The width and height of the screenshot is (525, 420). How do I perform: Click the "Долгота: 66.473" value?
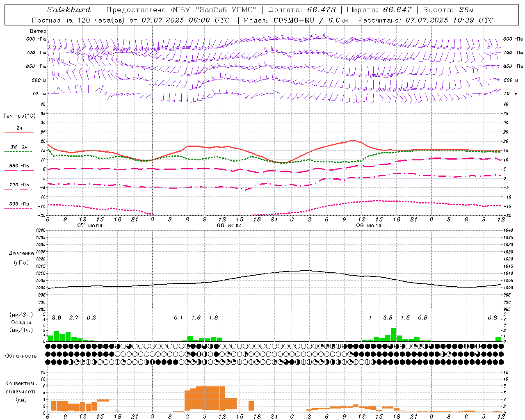(x=302, y=10)
